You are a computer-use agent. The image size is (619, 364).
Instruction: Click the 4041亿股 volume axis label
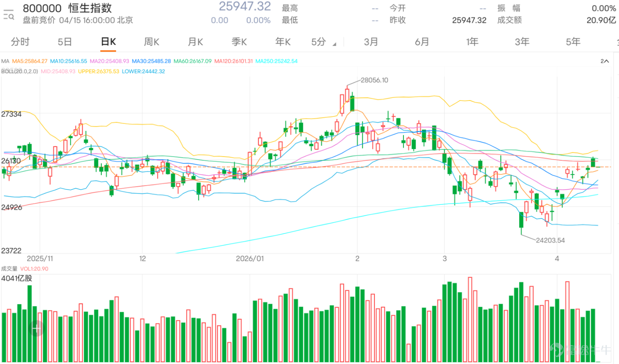click(x=17, y=278)
